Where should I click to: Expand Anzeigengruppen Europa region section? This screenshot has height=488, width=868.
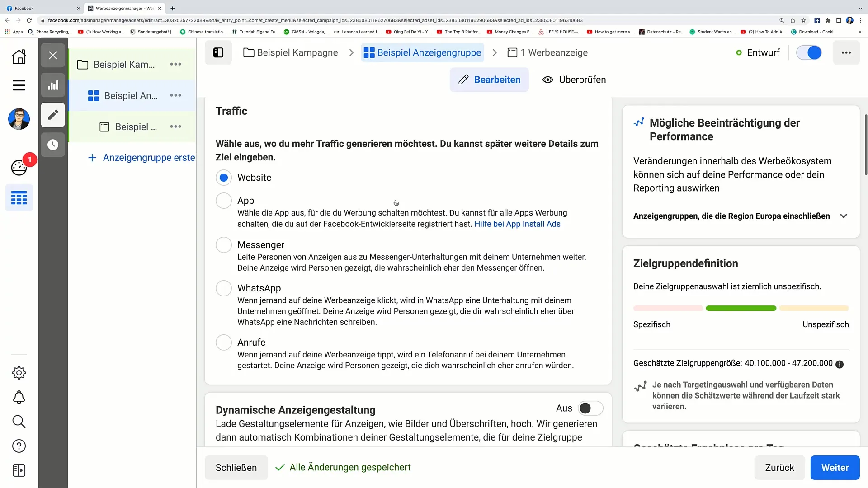(845, 216)
